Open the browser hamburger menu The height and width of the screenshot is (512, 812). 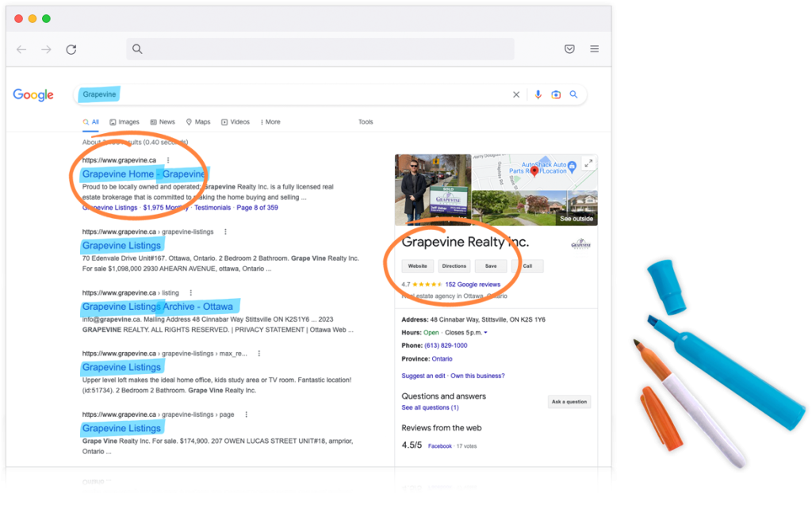[594, 49]
